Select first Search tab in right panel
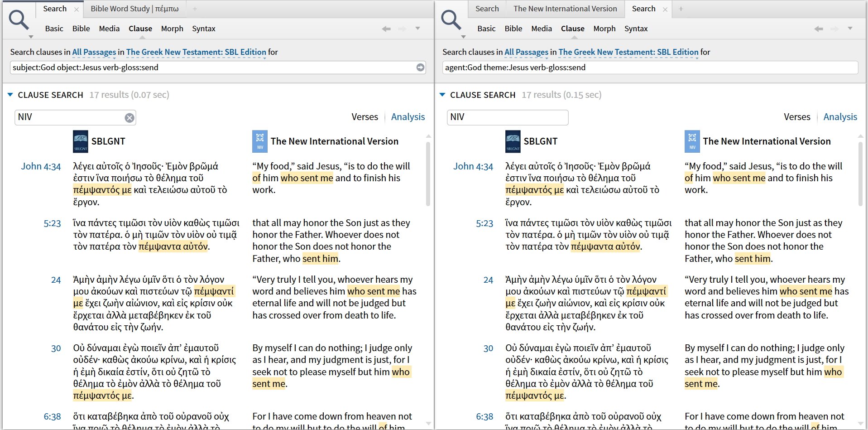The width and height of the screenshot is (868, 430). [x=487, y=9]
